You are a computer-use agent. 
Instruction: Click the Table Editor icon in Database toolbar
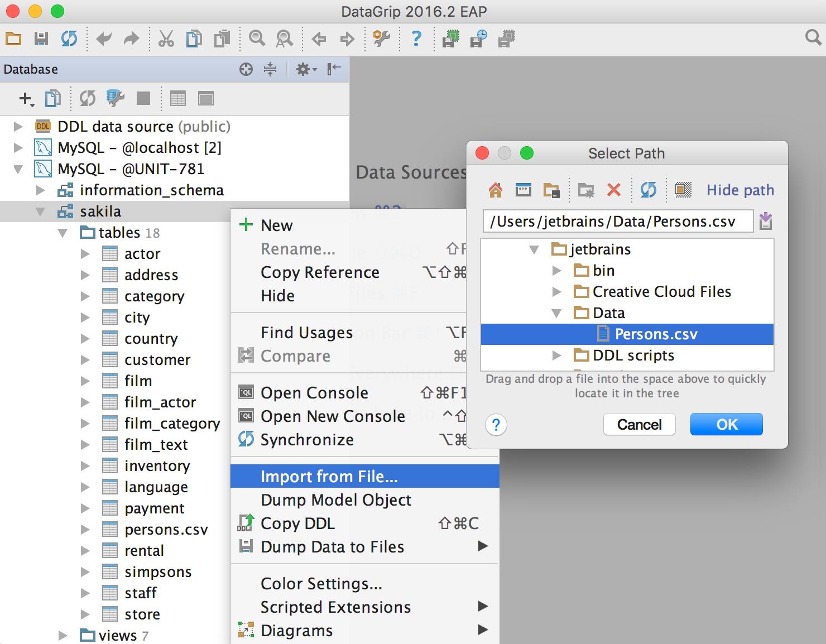point(178,99)
